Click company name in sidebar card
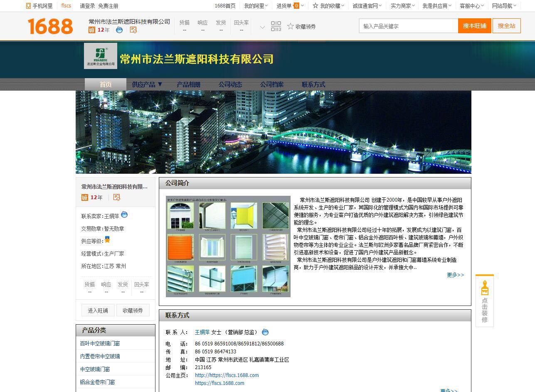This screenshot has width=535, height=392. point(114,187)
